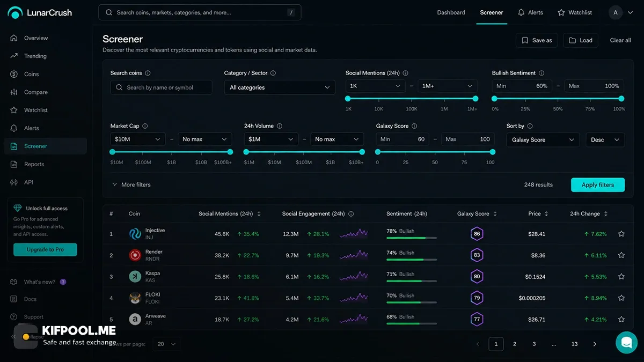Screen dimensions: 644x362
Task: Click Search coins info icon
Action: pos(148,73)
